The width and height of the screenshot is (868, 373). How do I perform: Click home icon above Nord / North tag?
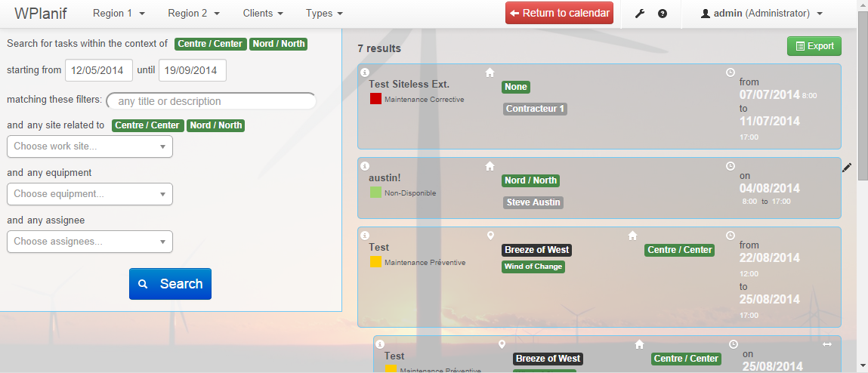click(490, 165)
